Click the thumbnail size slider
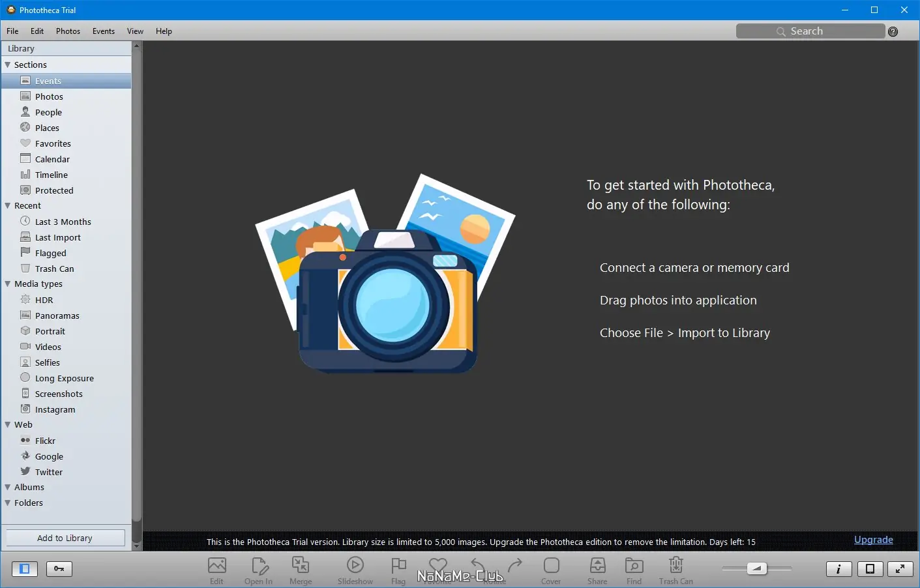 click(x=757, y=568)
